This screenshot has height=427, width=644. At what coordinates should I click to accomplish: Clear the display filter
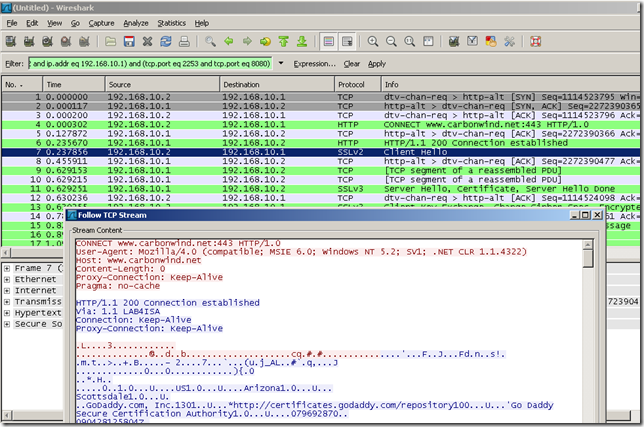(x=352, y=64)
